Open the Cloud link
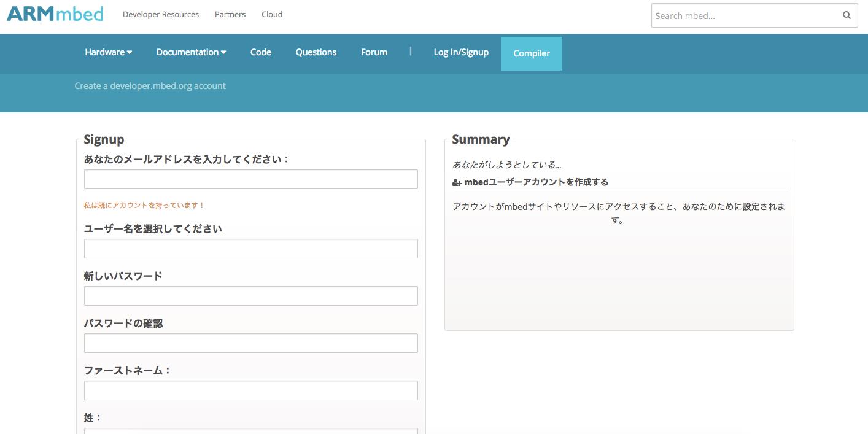 click(272, 14)
